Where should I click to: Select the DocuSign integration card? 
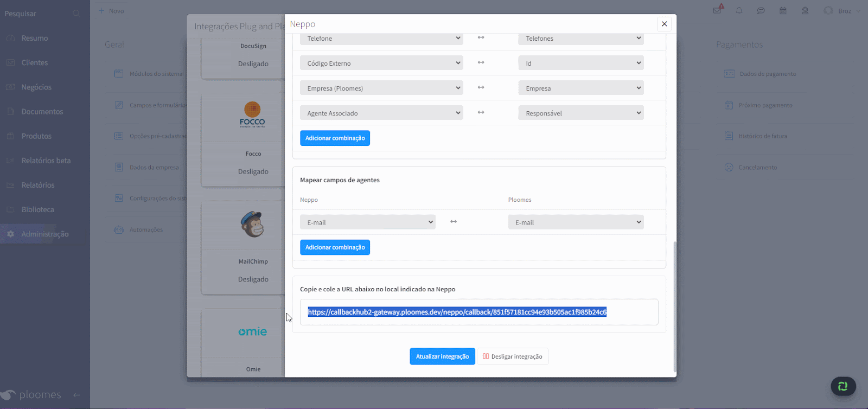pos(243,56)
